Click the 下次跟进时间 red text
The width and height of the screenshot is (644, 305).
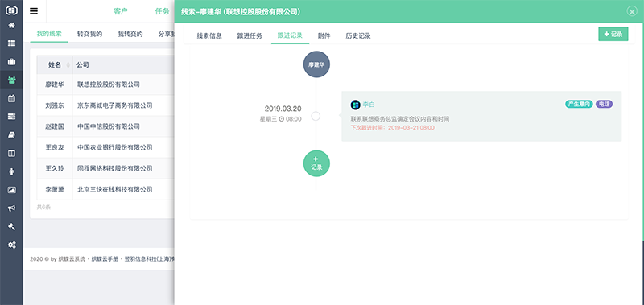pos(392,128)
